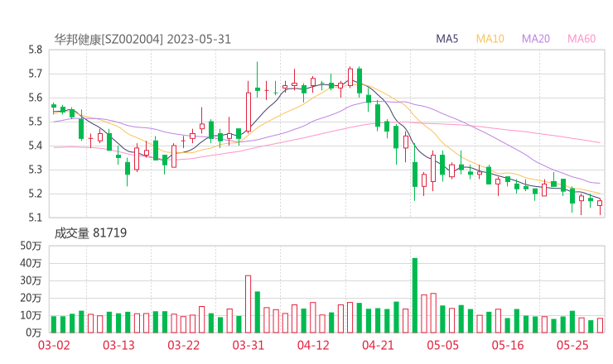Click the 03-02 date axis label
Viewport: 613px width, 364px height.
(x=54, y=345)
